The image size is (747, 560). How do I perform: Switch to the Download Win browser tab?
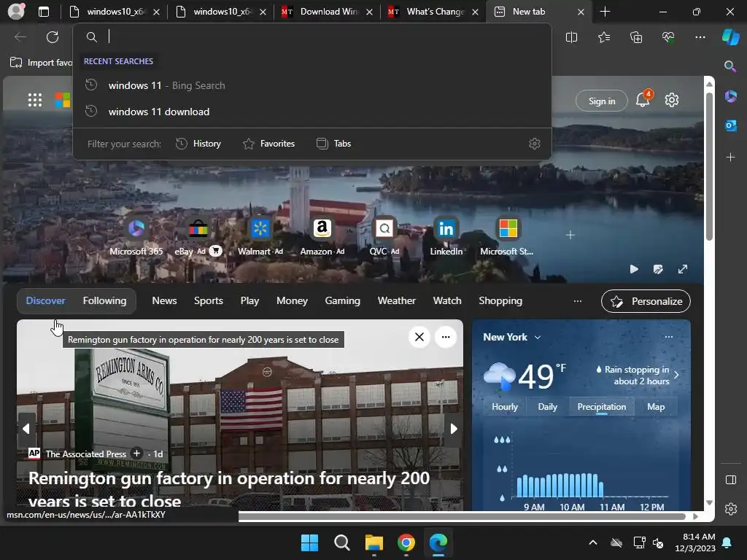pyautogui.click(x=327, y=12)
